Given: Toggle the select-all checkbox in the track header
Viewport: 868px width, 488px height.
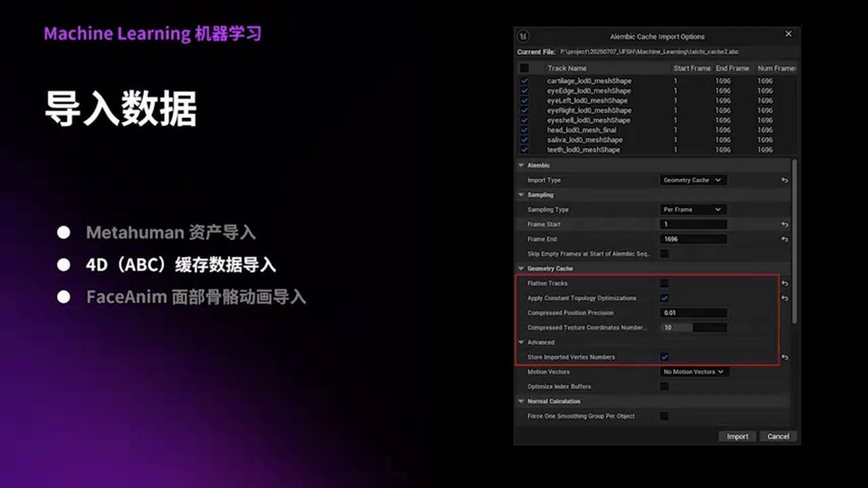Looking at the screenshot, I should [x=524, y=68].
